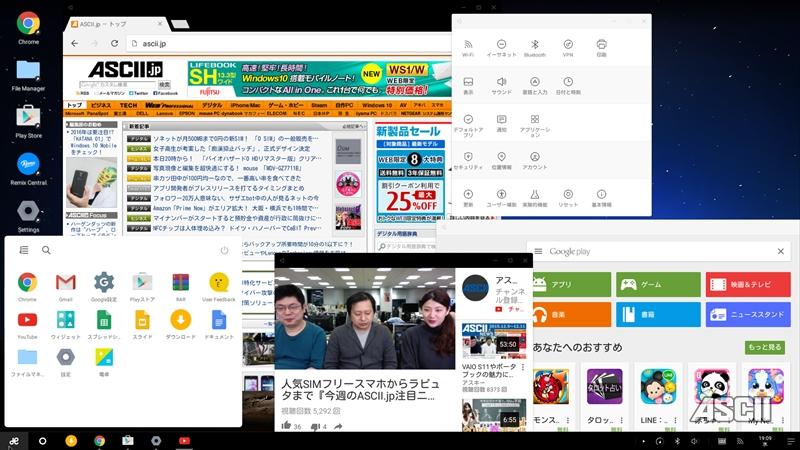This screenshot has width=800, height=450.
Task: Open セキュリティ in the Settings window
Action: coord(468,161)
